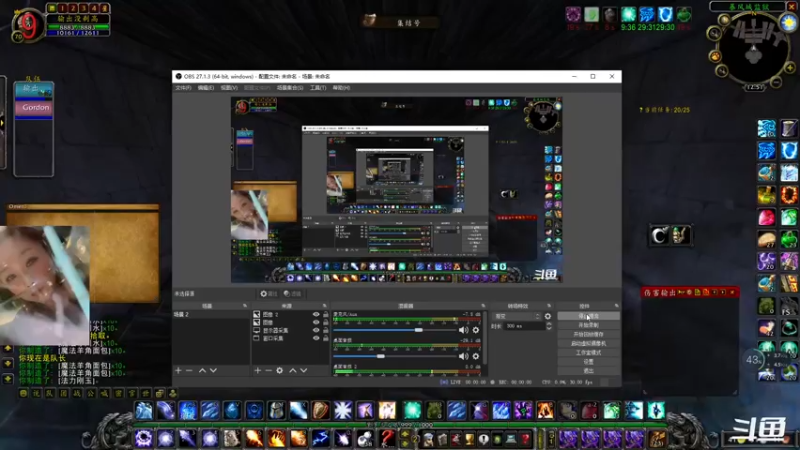Toggle lock on 窗口采集 source
The image size is (800, 450).
pos(326,338)
